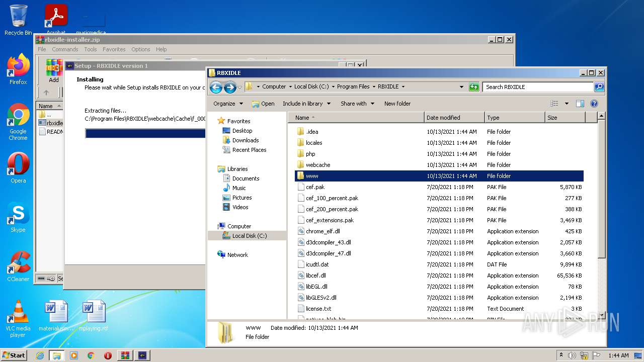Click the Start button

[14, 355]
